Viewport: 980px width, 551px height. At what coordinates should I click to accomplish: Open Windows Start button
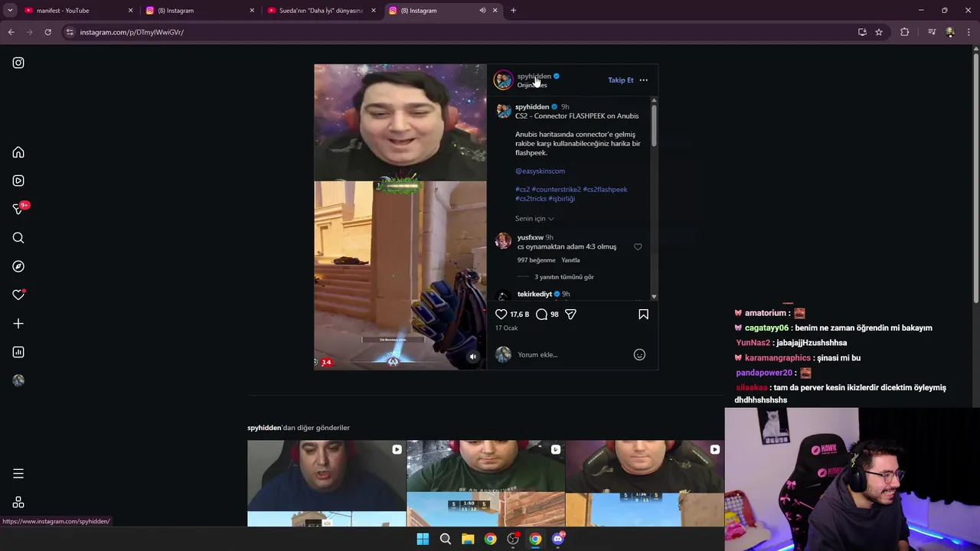pos(423,539)
